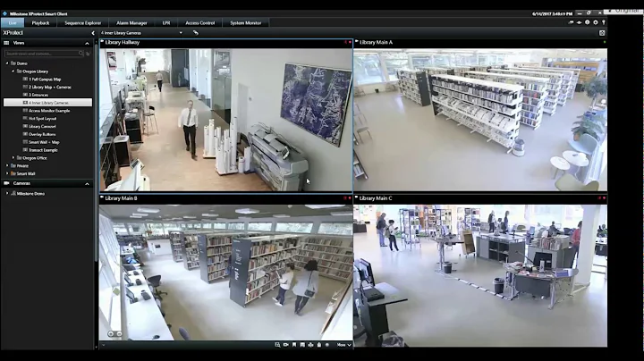Click the first icon in the top-right toolbar row
644x361 pixels.
[x=571, y=22]
